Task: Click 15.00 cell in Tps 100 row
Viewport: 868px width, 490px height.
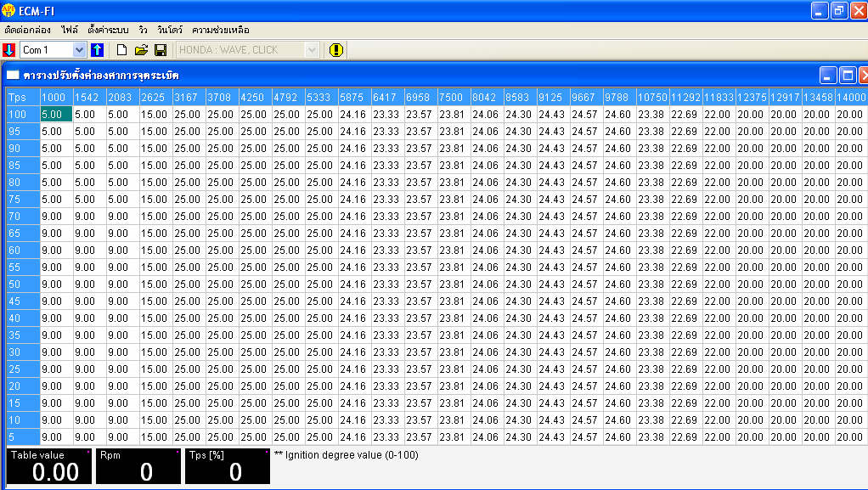Action: [x=155, y=114]
